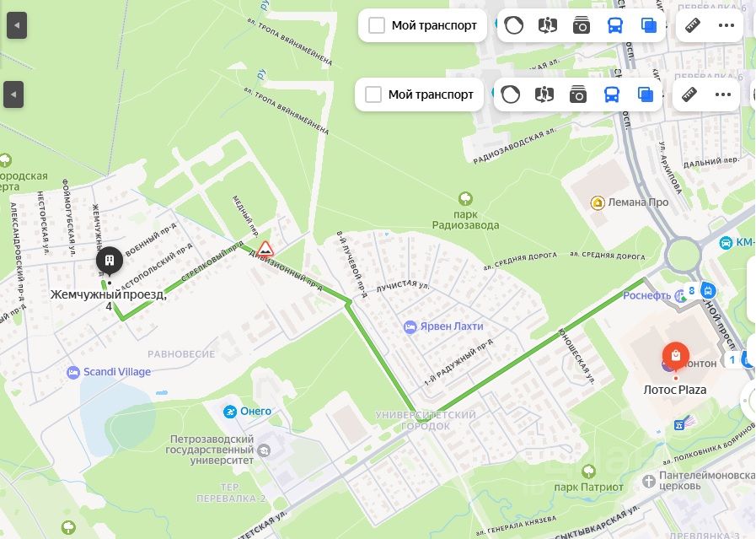
Task: Enable the upper "Мой транспорт" checkbox
Action: tap(377, 25)
